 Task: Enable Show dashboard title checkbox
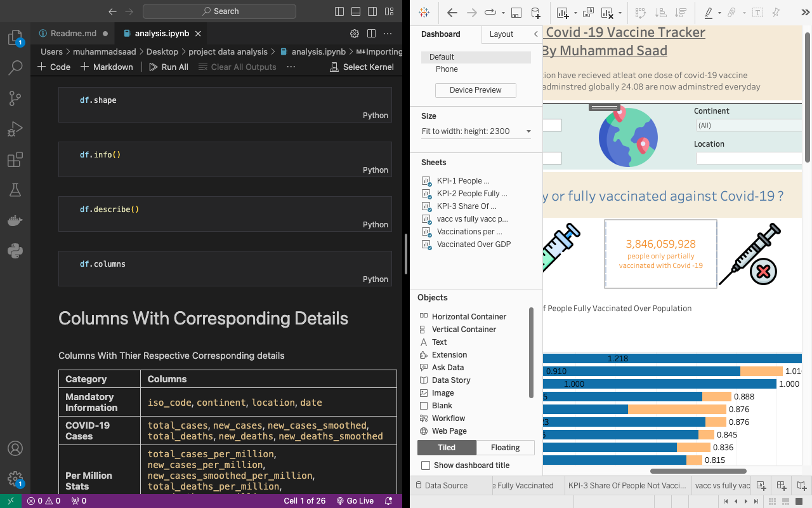(426, 465)
